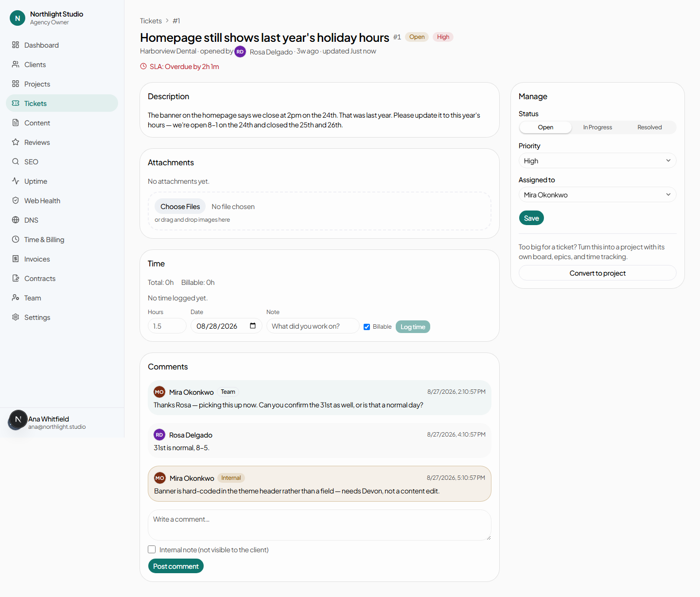Click the Uptime pulse icon
Viewport: 700px width, 597px height.
(x=16, y=181)
